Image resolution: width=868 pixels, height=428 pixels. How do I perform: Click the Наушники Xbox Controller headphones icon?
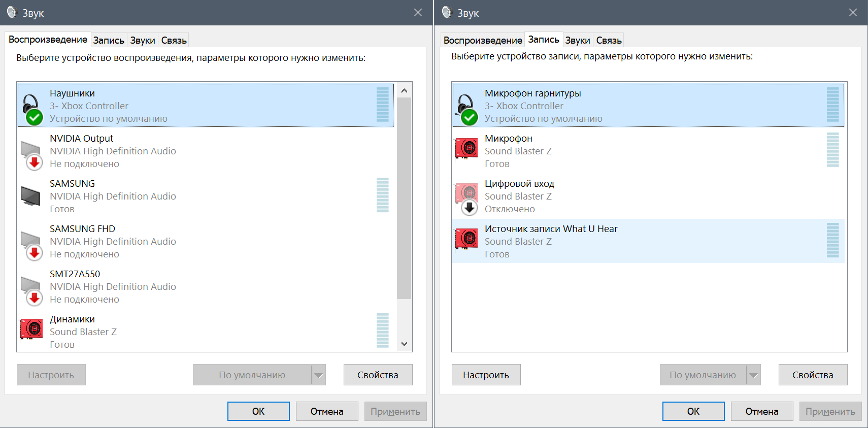pos(32,107)
